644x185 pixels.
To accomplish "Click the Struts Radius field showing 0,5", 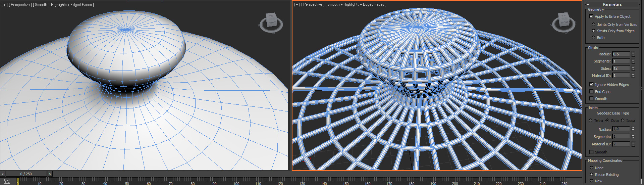I will [x=621, y=54].
